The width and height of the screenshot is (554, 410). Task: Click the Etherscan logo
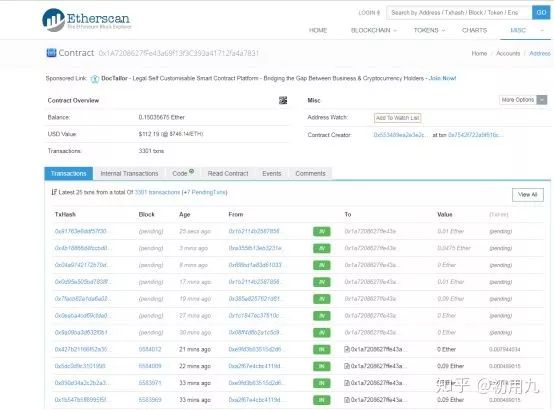[86, 20]
